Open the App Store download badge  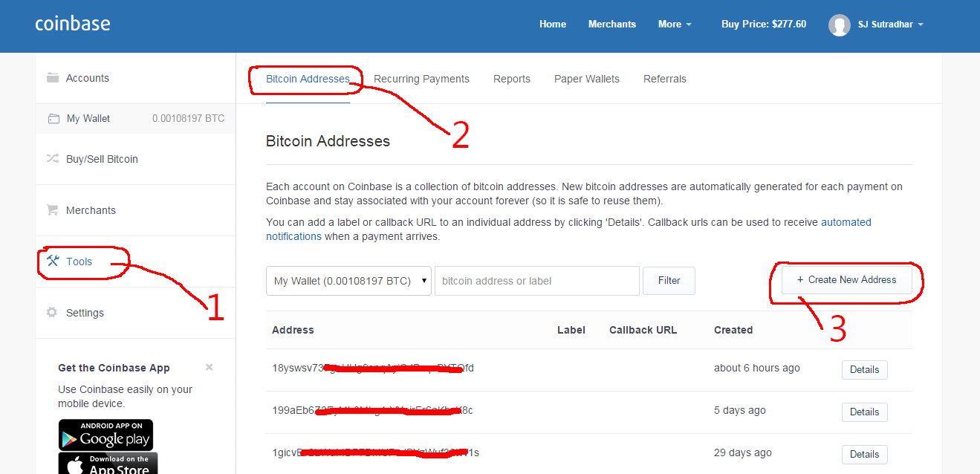coord(108,464)
